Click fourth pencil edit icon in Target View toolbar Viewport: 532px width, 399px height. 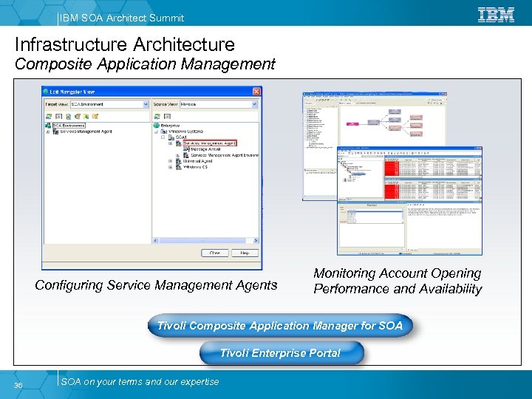[x=77, y=117]
